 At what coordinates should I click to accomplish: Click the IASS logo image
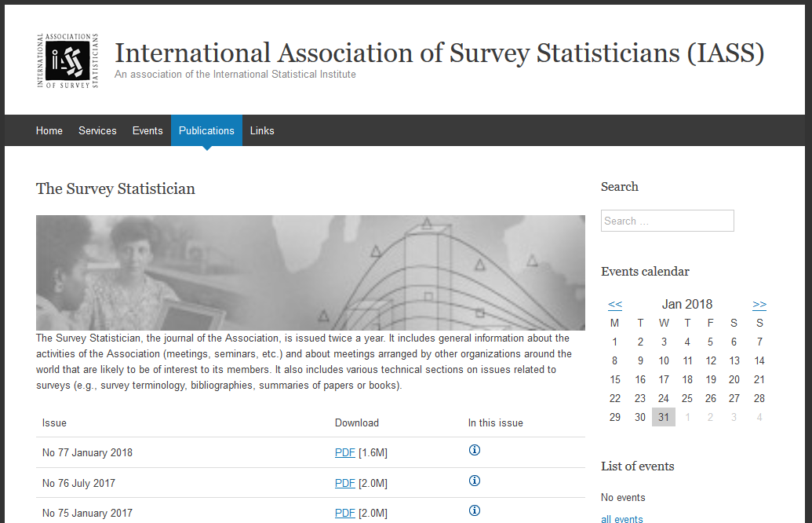pos(67,60)
